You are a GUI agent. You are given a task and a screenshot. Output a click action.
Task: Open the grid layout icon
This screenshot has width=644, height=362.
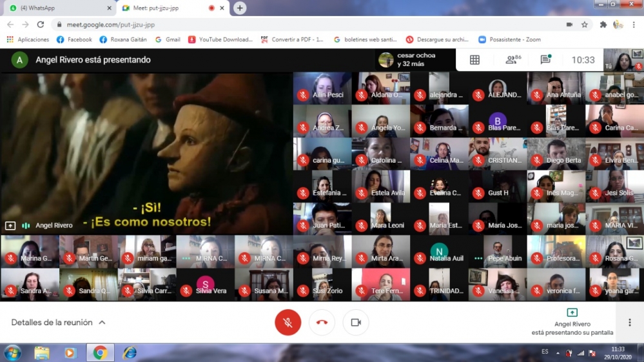[474, 60]
